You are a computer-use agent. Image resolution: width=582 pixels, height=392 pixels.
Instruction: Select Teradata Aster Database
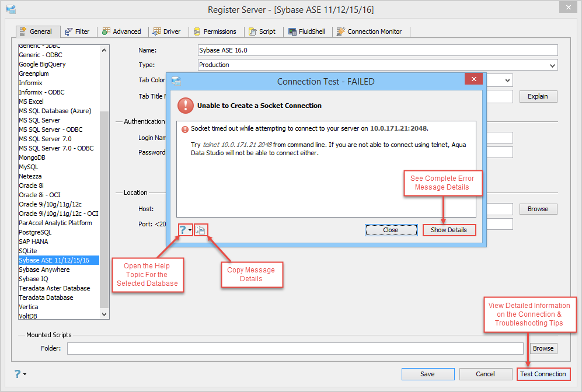point(54,288)
